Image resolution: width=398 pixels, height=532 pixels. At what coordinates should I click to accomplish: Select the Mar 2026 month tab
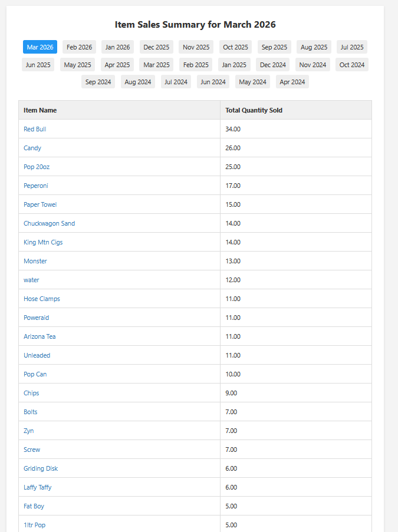[40, 47]
